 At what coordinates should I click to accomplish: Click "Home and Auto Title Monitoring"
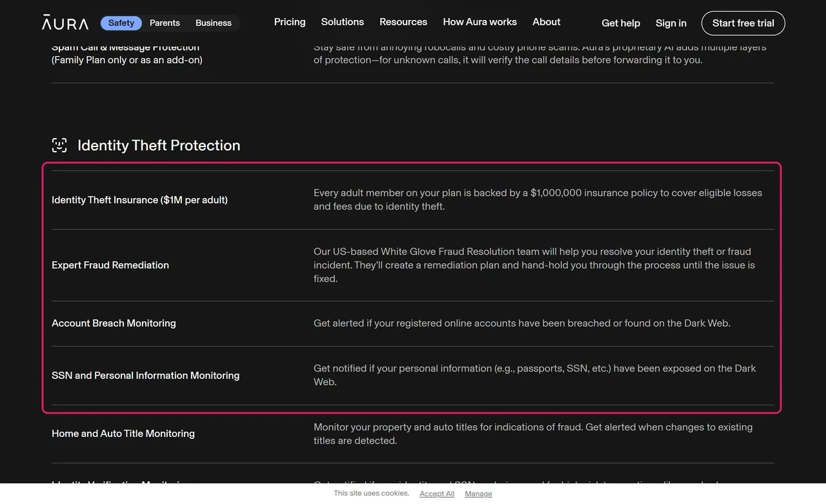[123, 434]
